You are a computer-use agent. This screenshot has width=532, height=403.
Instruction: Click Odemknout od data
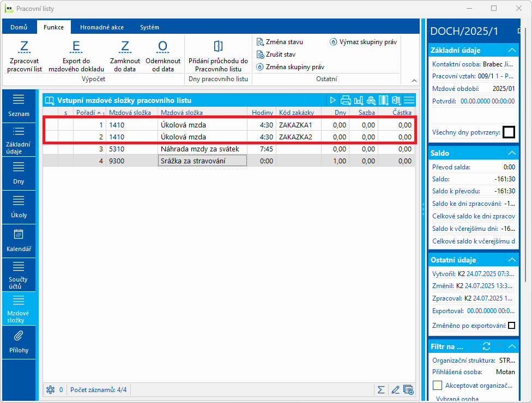click(163, 56)
